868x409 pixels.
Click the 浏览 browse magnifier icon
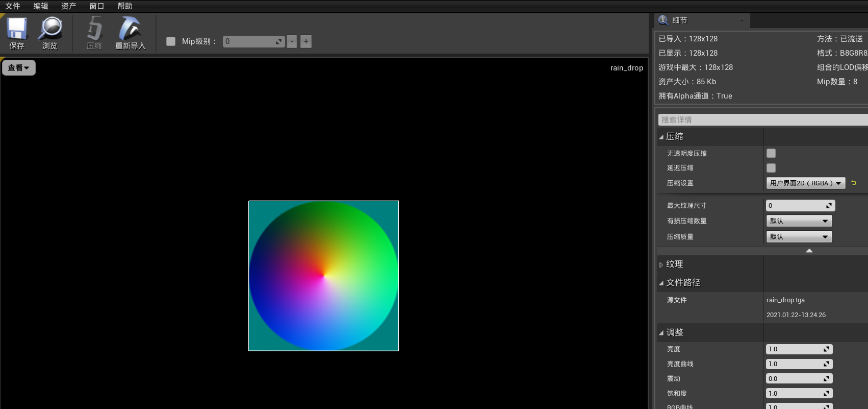(50, 29)
